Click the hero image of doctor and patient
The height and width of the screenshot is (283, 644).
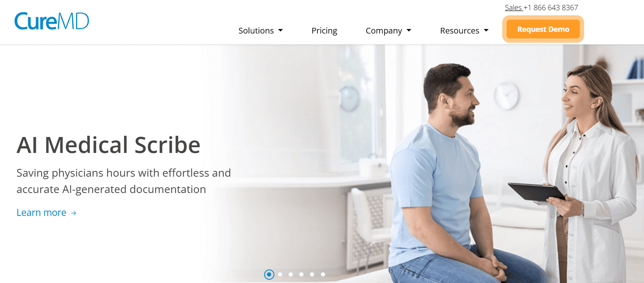click(425, 164)
